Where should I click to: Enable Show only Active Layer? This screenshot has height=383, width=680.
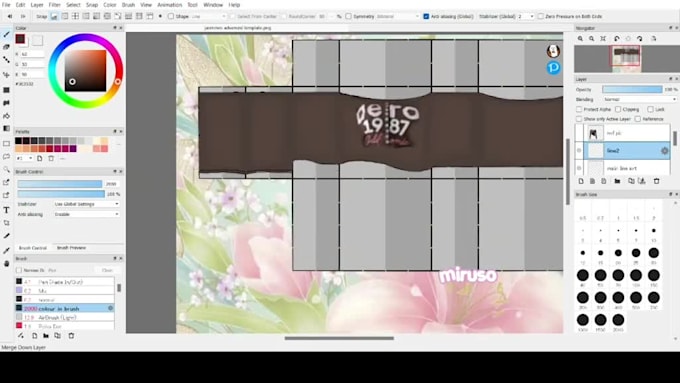point(579,119)
